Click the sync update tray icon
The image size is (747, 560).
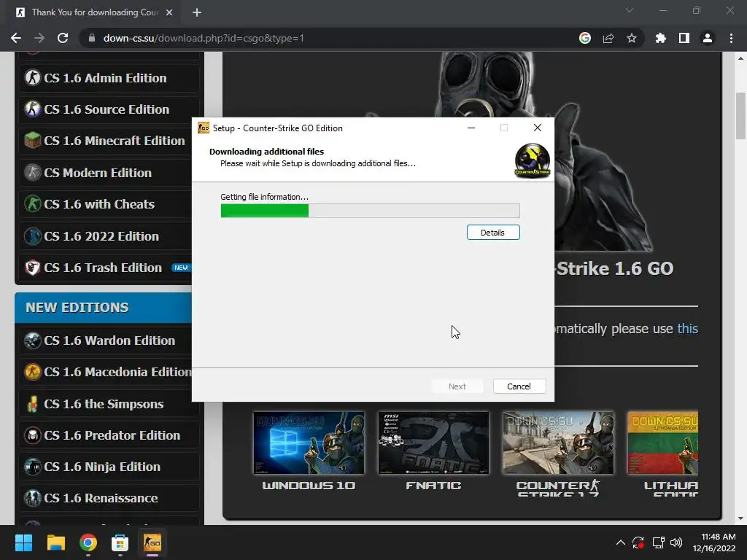638,542
